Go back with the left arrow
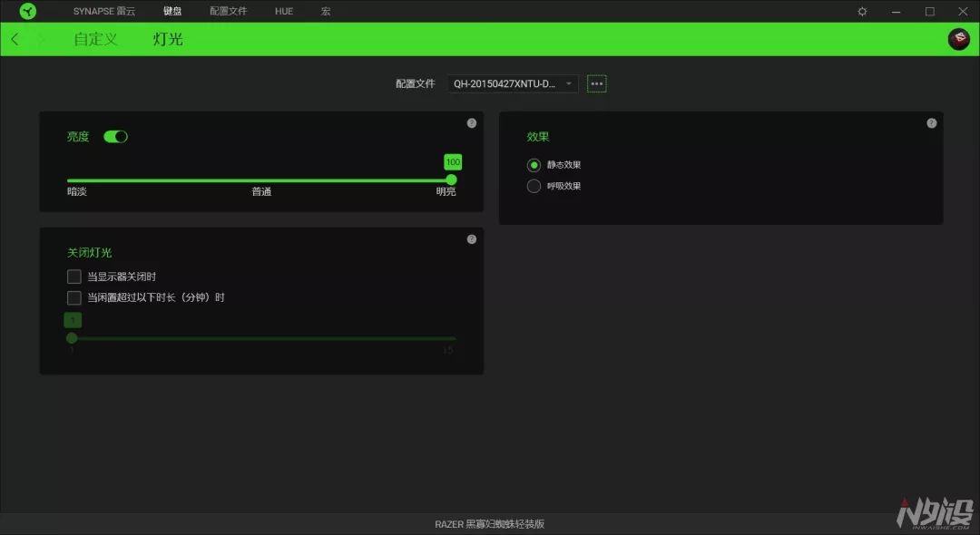Image resolution: width=980 pixels, height=535 pixels. pos(15,39)
